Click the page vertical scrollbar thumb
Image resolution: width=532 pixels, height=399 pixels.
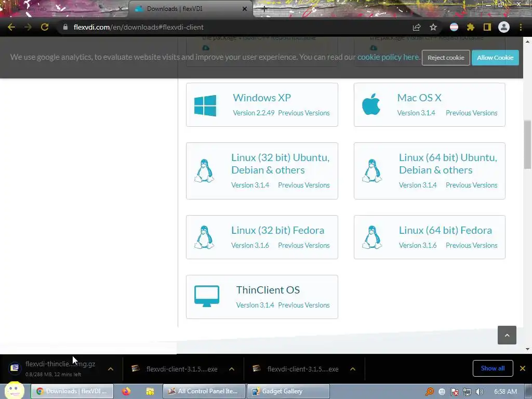pos(527,144)
